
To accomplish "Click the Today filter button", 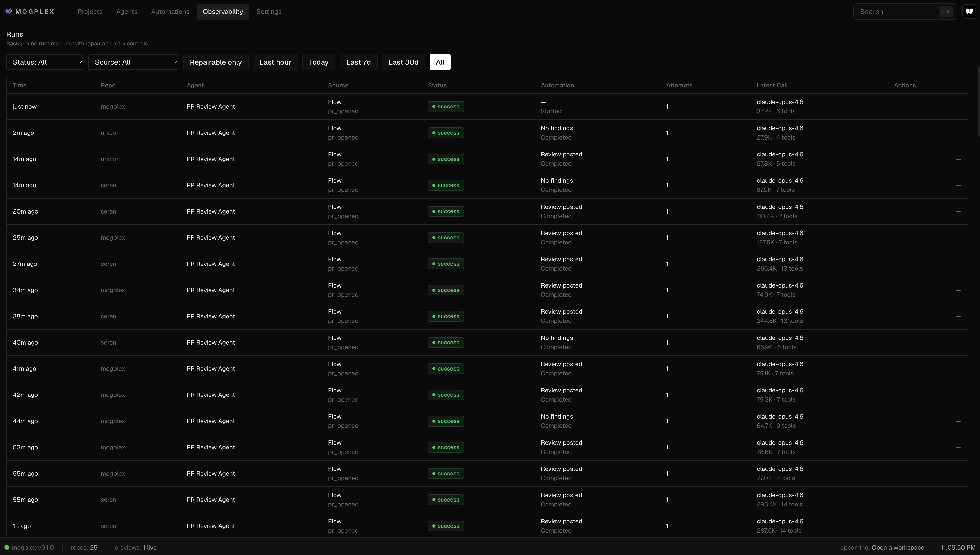I will (x=318, y=62).
